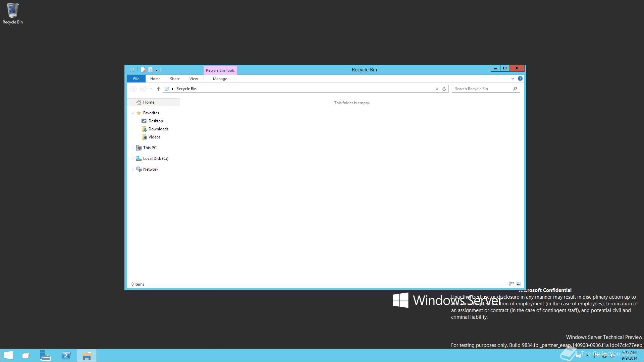Open Downloads under Favorites
This screenshot has height=362, width=644.
[x=158, y=129]
